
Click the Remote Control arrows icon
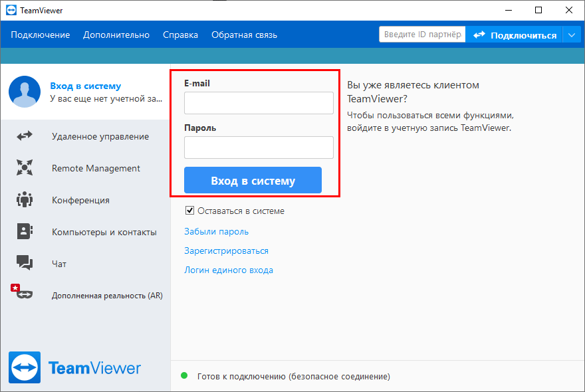[25, 136]
